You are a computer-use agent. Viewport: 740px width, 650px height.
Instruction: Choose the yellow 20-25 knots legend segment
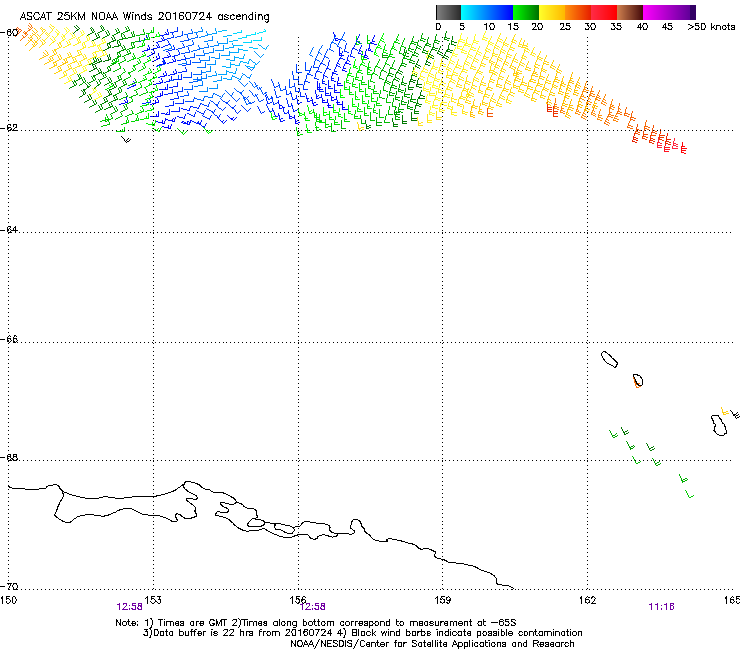[552, 12]
